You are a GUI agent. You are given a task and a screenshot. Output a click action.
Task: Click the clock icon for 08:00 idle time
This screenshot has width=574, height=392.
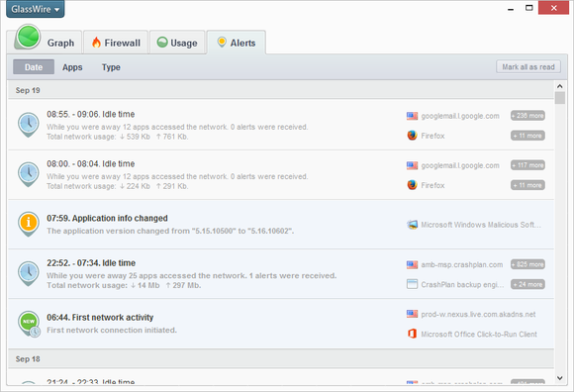(x=29, y=174)
